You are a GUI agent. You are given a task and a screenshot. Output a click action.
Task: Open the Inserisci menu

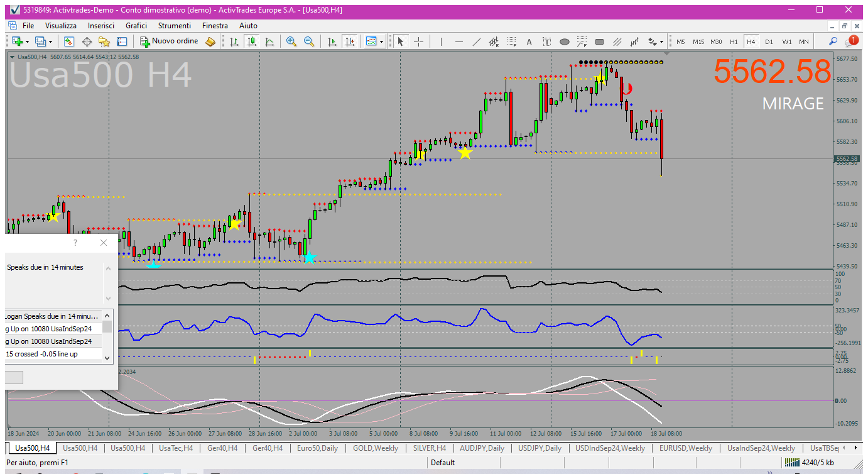pos(101,26)
